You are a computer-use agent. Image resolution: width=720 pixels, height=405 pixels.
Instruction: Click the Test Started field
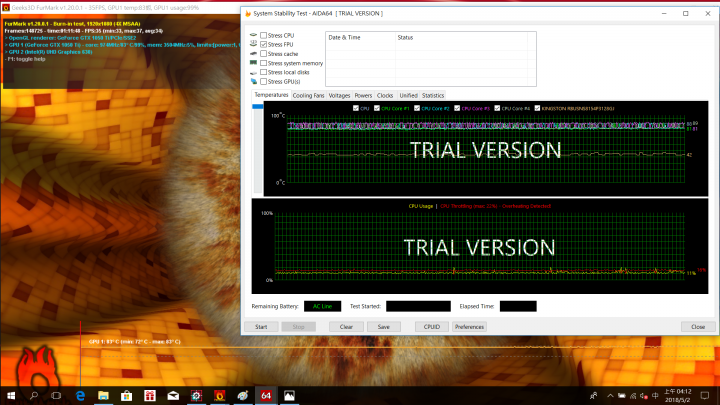[x=418, y=306]
